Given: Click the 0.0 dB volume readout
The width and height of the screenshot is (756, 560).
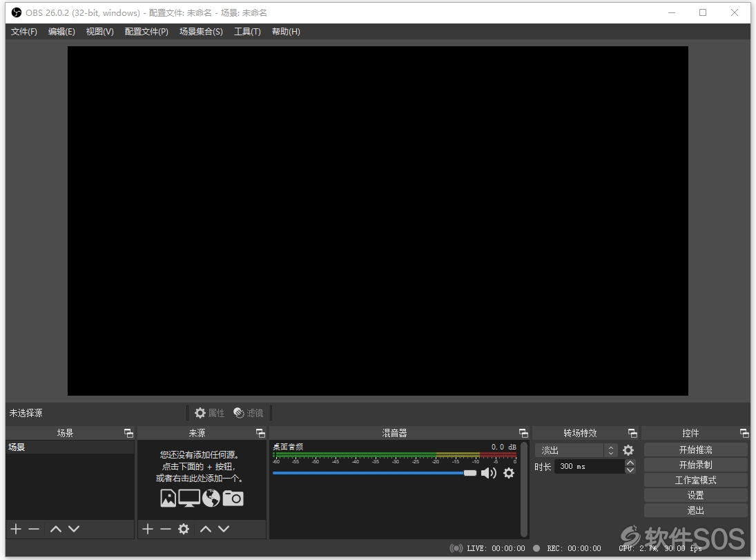Looking at the screenshot, I should 504,447.
